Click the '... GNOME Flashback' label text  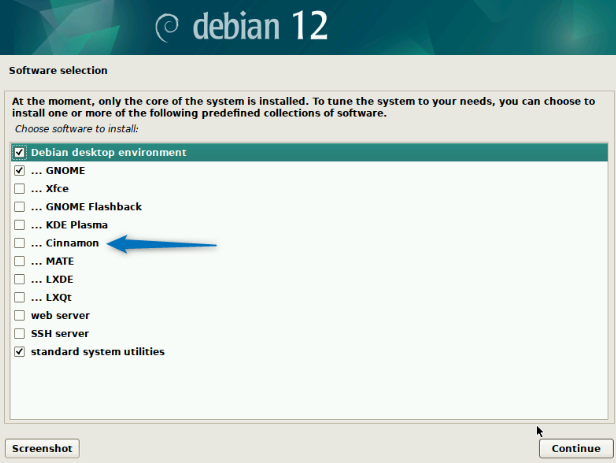coord(86,207)
